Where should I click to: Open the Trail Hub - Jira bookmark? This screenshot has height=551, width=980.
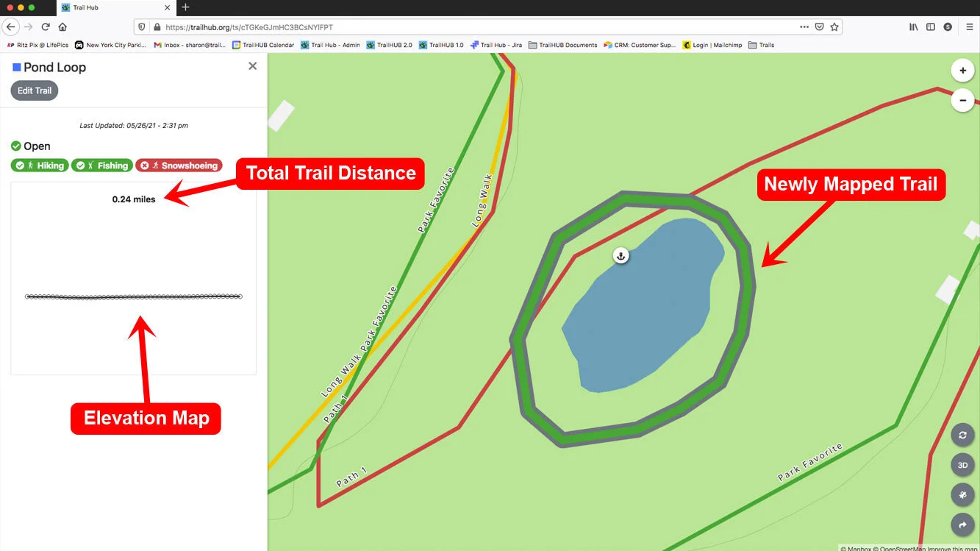click(x=496, y=45)
